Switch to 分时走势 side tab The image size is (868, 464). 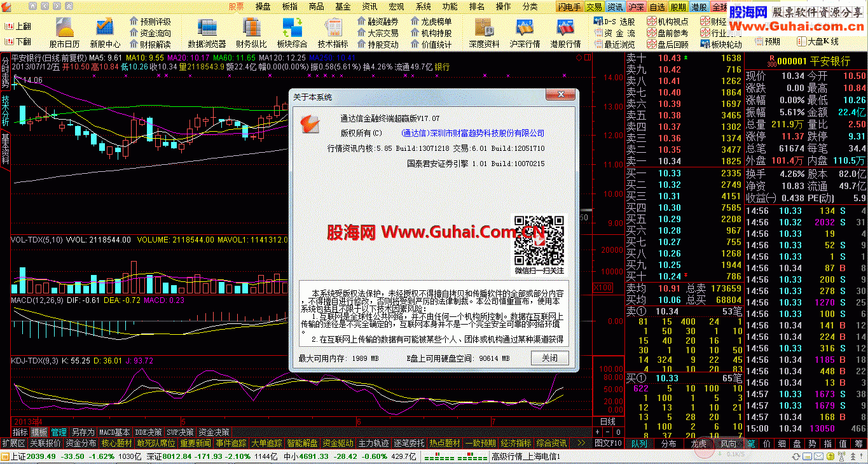5,71
